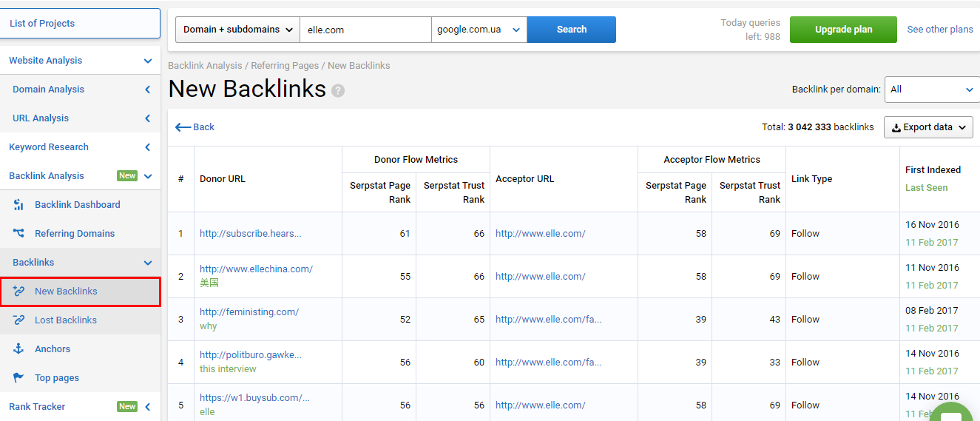
Task: Open donor URL https://w1.buysub.com/...
Action: coord(254,398)
